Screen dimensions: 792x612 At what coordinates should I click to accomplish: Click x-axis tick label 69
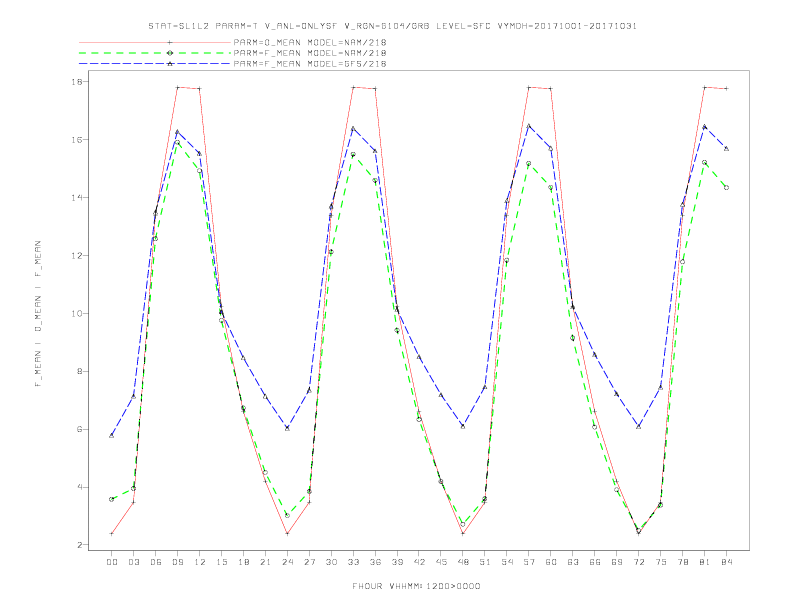pyautogui.click(x=617, y=562)
